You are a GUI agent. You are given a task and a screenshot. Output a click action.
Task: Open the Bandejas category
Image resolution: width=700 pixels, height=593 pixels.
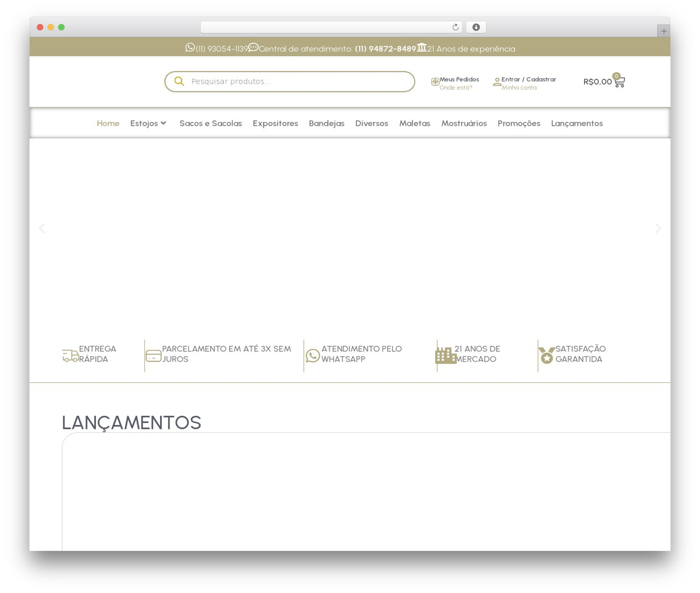point(326,123)
